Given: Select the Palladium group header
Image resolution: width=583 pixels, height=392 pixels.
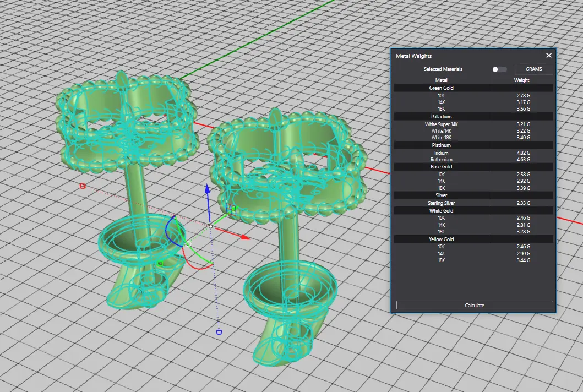Looking at the screenshot, I should (x=473, y=116).
